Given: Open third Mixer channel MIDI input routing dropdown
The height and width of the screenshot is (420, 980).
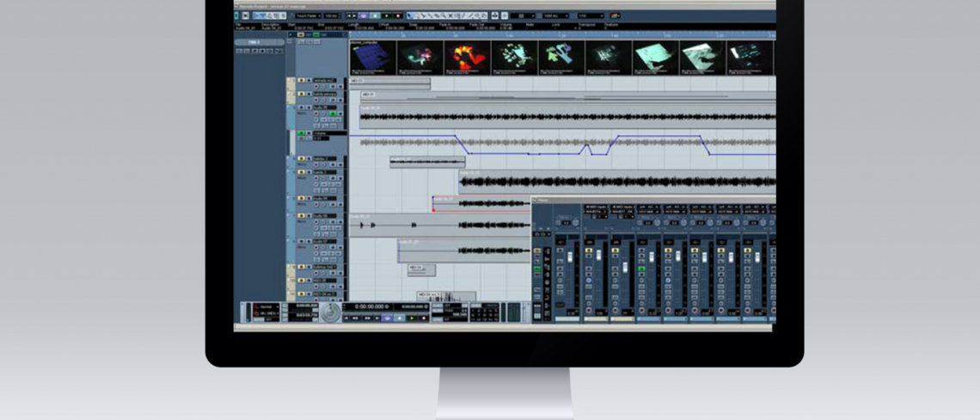Looking at the screenshot, I should (x=622, y=207).
